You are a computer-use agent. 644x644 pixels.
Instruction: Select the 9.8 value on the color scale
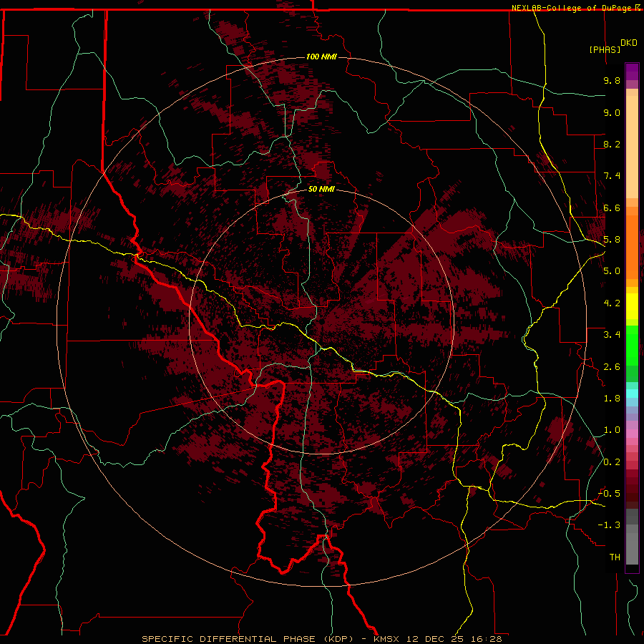(612, 80)
